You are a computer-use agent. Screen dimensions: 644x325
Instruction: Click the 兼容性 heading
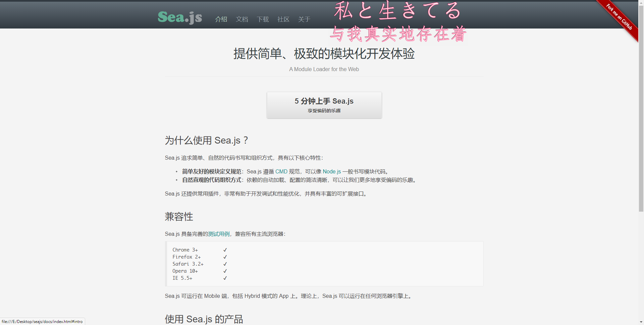point(179,217)
